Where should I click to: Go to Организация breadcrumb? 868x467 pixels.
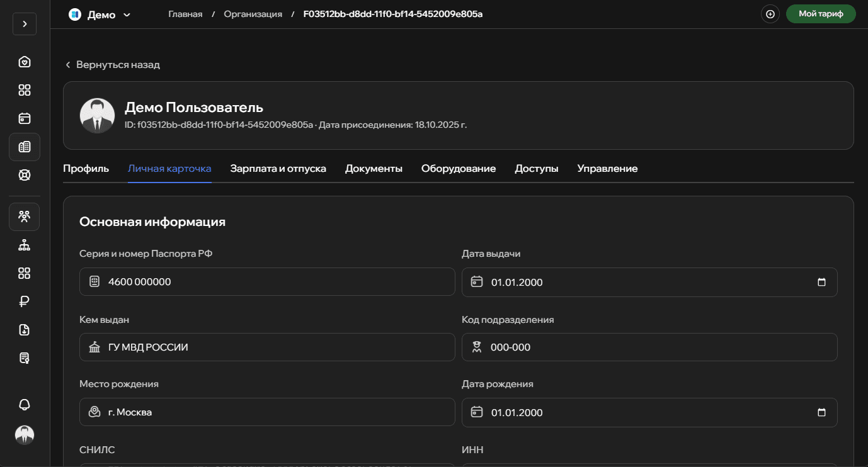253,14
